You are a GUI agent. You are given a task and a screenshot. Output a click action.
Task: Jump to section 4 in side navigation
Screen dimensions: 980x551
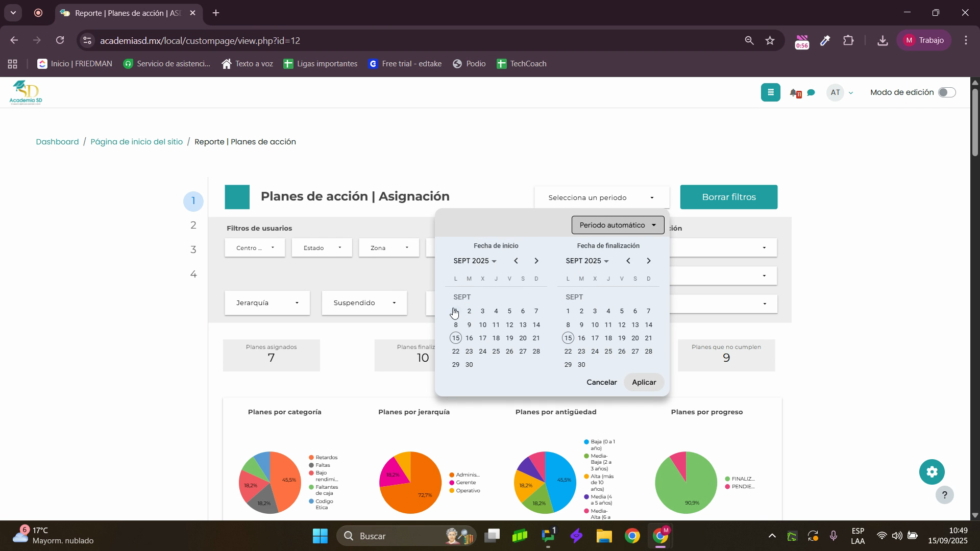(x=193, y=274)
